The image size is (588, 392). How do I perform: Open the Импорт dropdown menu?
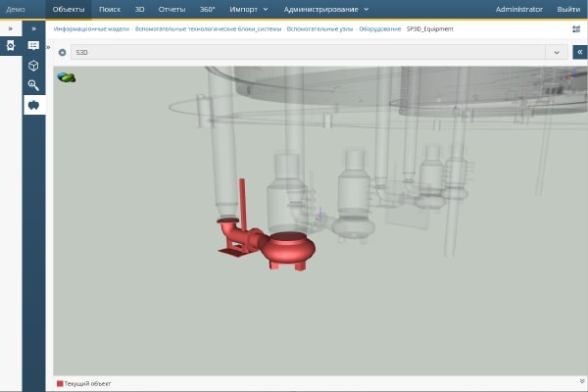click(248, 9)
